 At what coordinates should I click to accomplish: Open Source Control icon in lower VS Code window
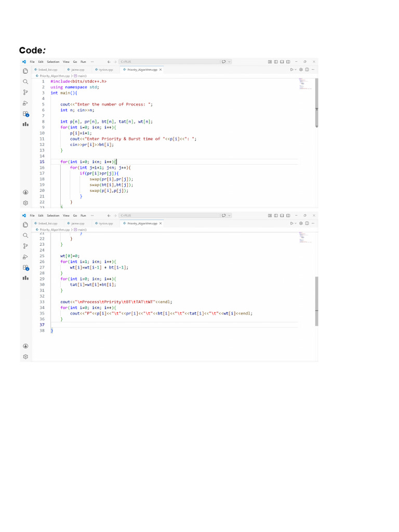[25, 246]
